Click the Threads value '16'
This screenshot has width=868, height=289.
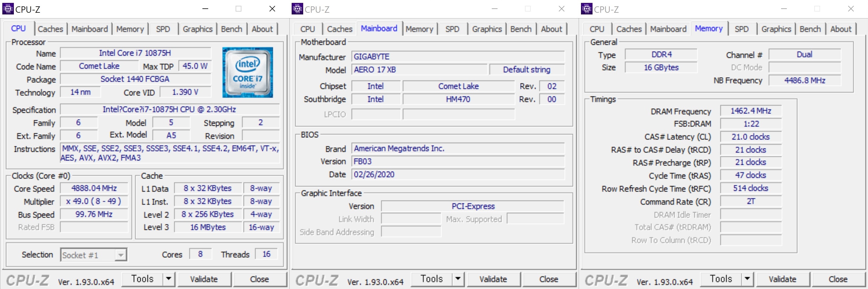tap(267, 254)
